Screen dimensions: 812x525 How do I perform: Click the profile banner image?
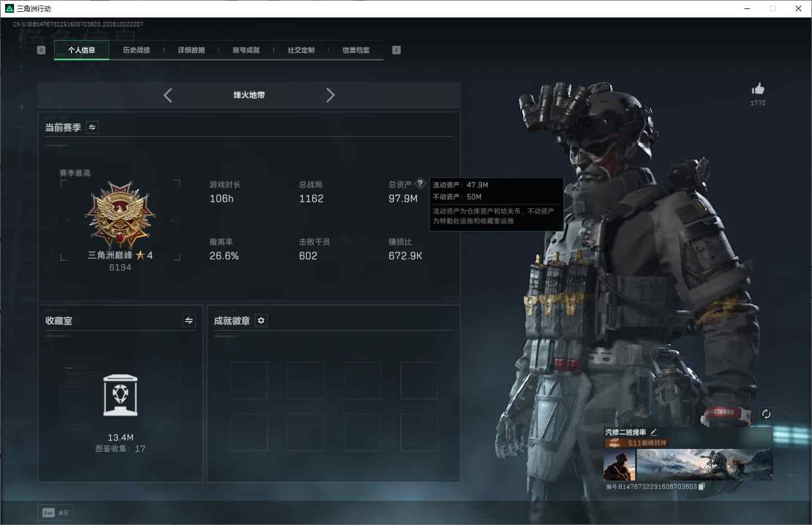[x=704, y=465]
